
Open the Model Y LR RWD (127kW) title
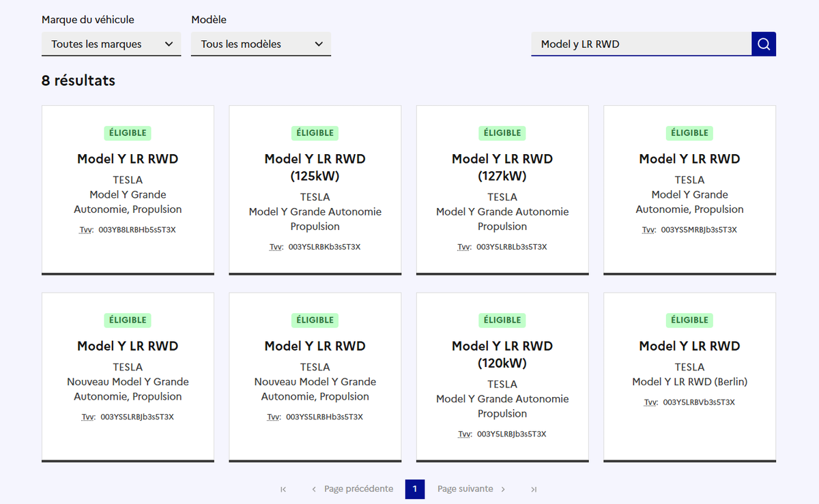tap(502, 167)
